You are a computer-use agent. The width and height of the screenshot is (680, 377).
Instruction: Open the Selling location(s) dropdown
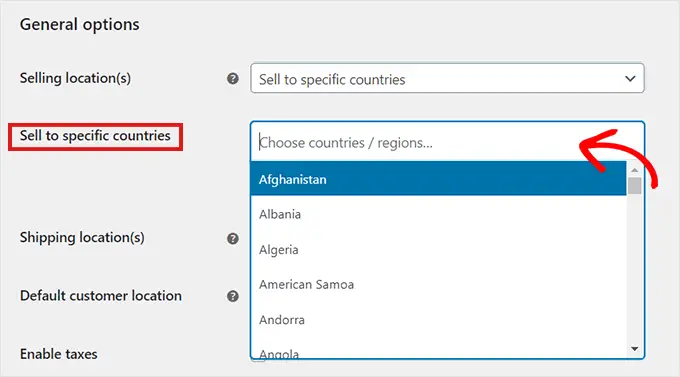coord(447,79)
